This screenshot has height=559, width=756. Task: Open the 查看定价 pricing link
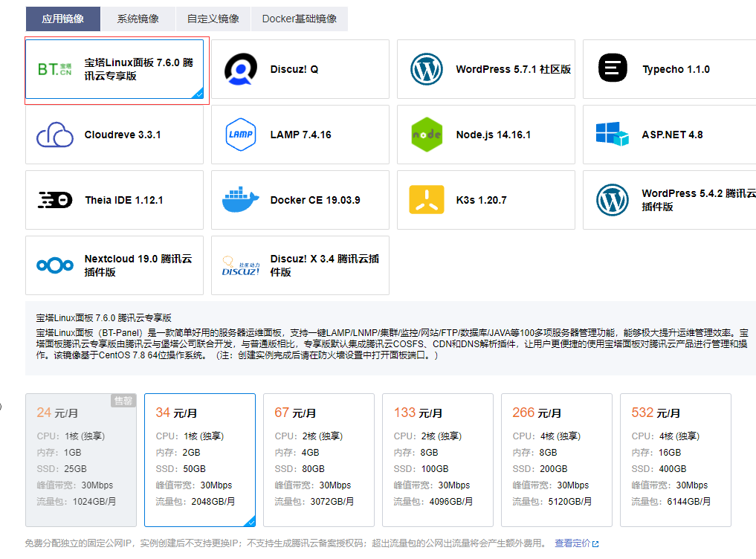pyautogui.click(x=572, y=543)
